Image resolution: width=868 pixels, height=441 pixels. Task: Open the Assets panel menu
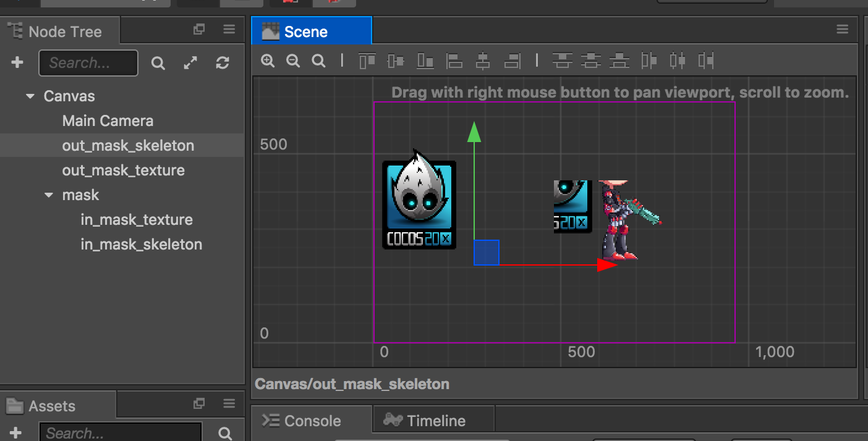[x=229, y=403]
